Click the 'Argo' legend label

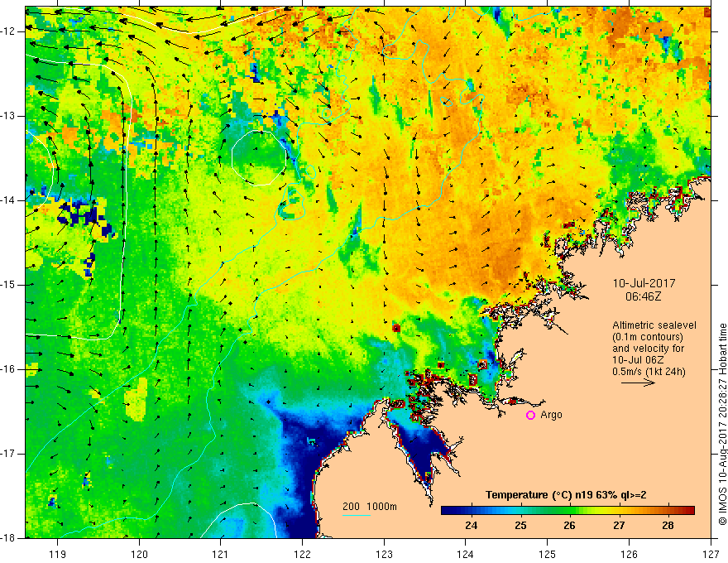coord(551,415)
